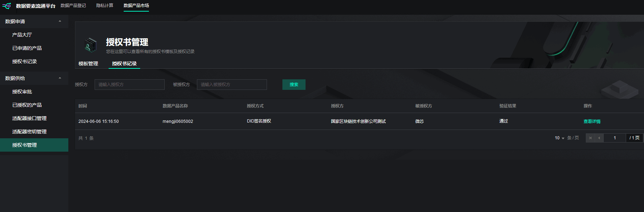This screenshot has width=644, height=212.
Task: Select the 授权书记录 tab
Action: [124, 64]
